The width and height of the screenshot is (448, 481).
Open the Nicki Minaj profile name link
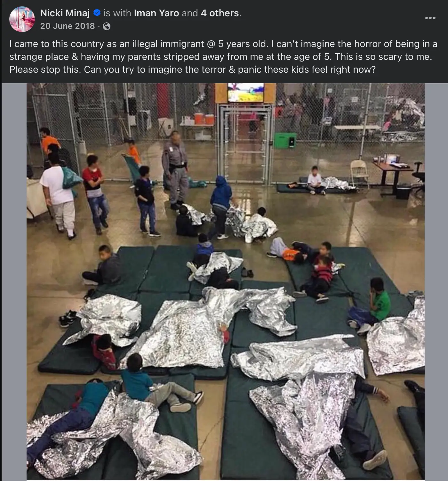click(x=65, y=13)
